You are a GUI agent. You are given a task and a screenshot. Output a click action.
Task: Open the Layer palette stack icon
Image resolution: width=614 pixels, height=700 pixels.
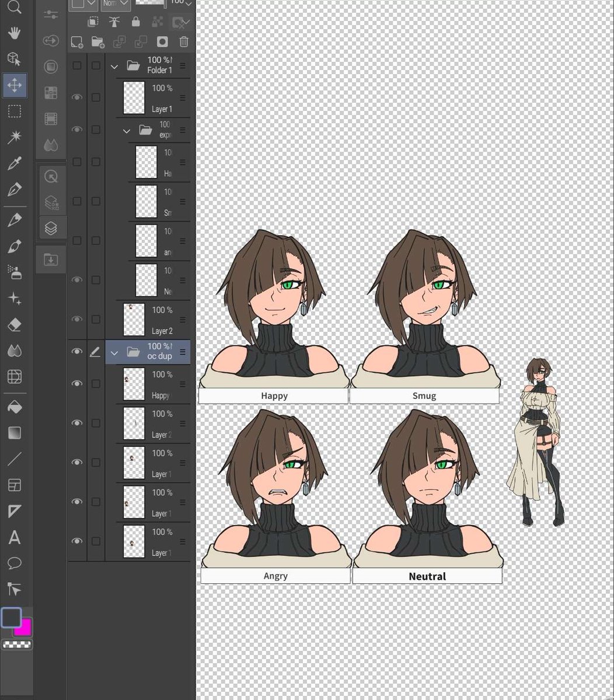point(51,228)
